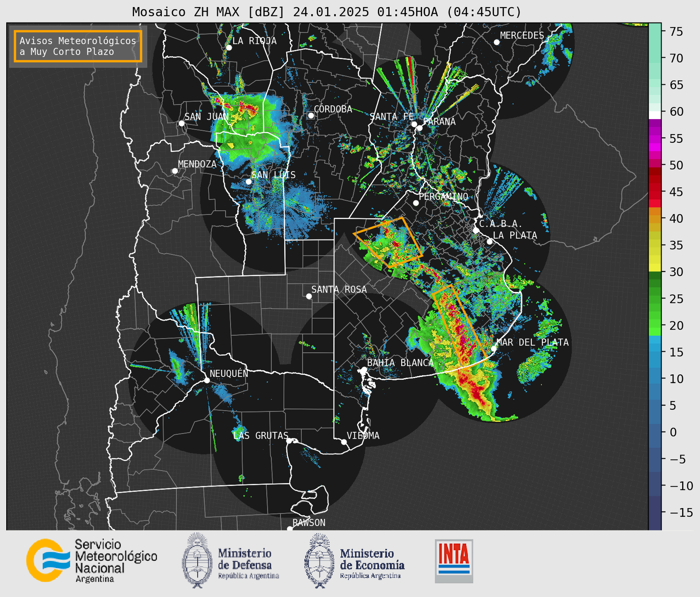Click the NEUQUÉN city label

229,373
